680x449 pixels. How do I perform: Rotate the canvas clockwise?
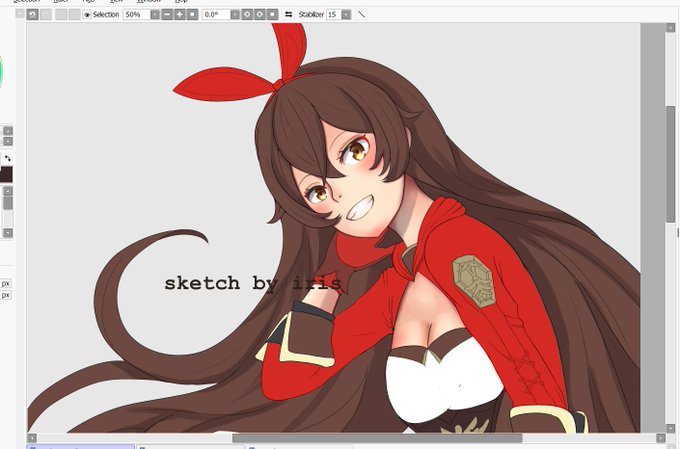click(x=260, y=15)
